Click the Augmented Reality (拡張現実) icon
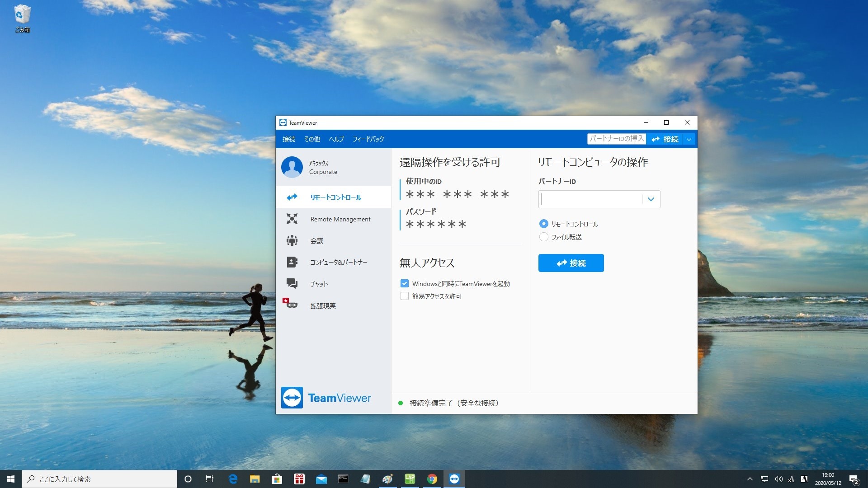This screenshot has width=868, height=488. [x=290, y=304]
